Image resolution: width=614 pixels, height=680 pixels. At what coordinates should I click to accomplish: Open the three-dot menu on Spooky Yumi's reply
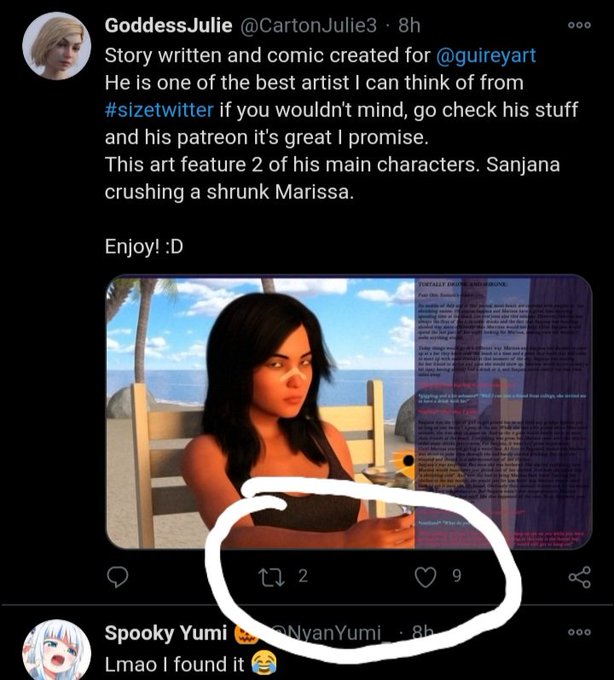pos(579,632)
